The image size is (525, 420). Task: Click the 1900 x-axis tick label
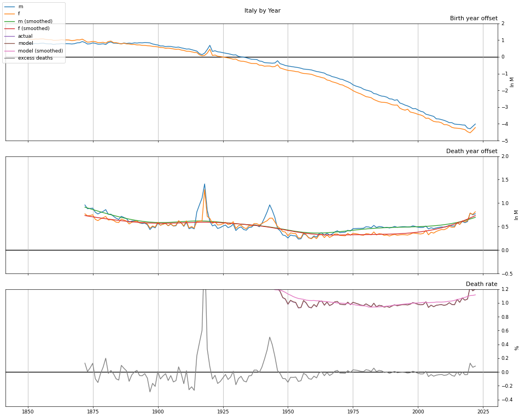(x=157, y=411)
